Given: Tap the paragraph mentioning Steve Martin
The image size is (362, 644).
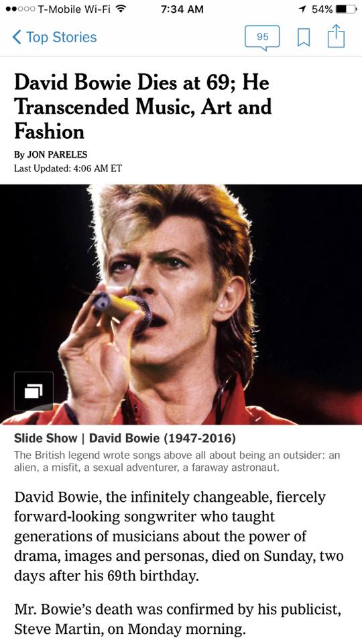Looking at the screenshot, I should [x=177, y=618].
